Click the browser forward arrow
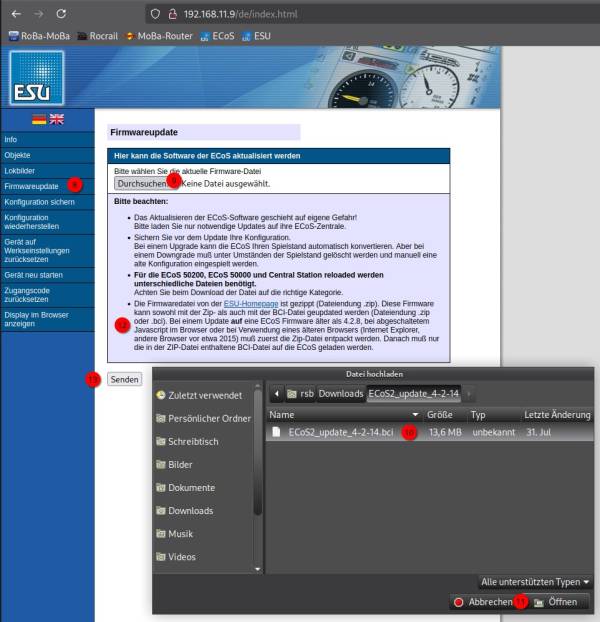This screenshot has height=622, width=600. tap(38, 14)
